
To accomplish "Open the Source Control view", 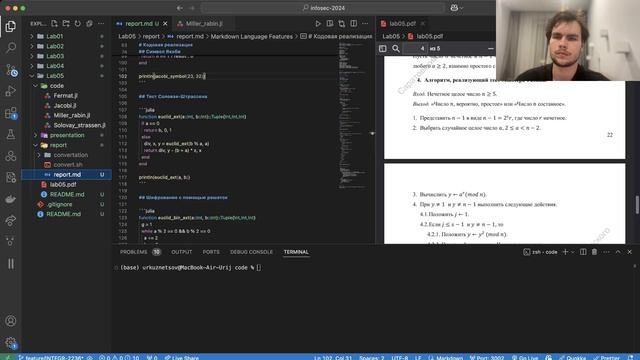I will click(11, 70).
